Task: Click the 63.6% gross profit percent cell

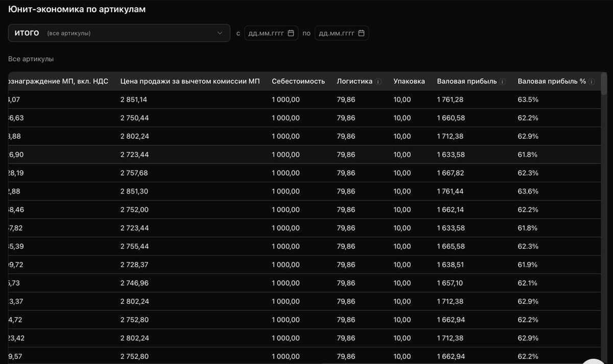Action: pyautogui.click(x=528, y=191)
